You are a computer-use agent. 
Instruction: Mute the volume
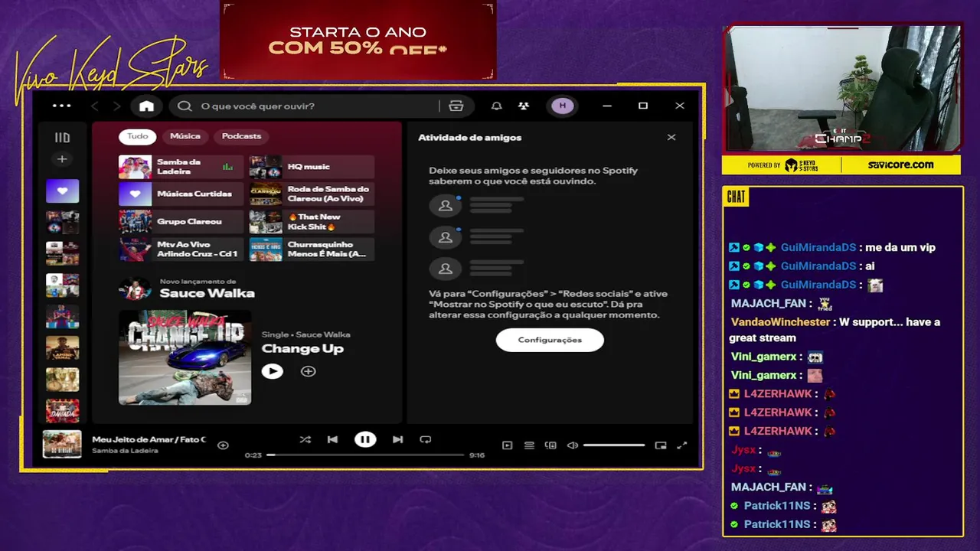click(x=572, y=445)
